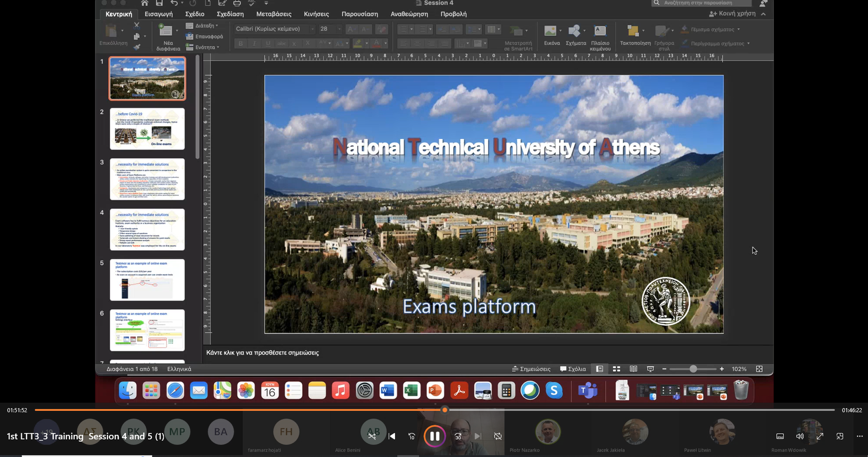Switch to slide sorter view
Image resolution: width=868 pixels, height=457 pixels.
(616, 369)
